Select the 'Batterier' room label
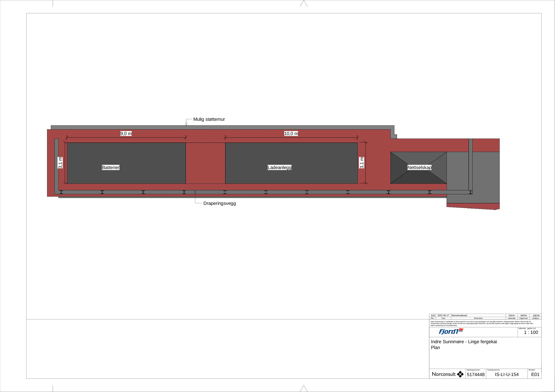The height and width of the screenshot is (392, 555). pos(111,167)
